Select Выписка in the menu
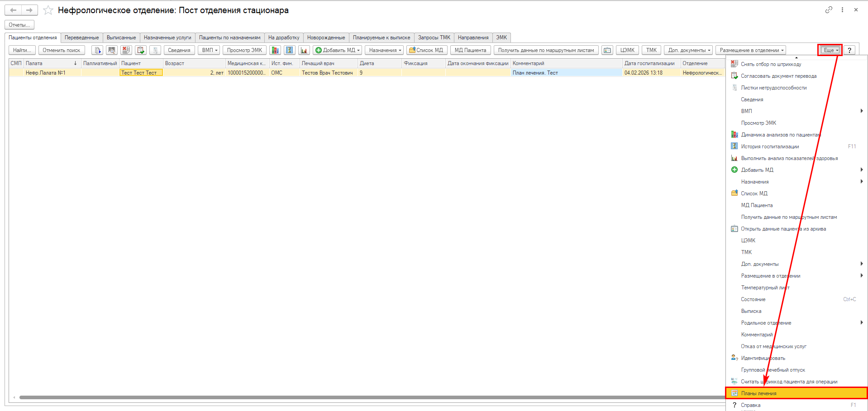Screen dimensions: 868x411 [x=796, y=311]
